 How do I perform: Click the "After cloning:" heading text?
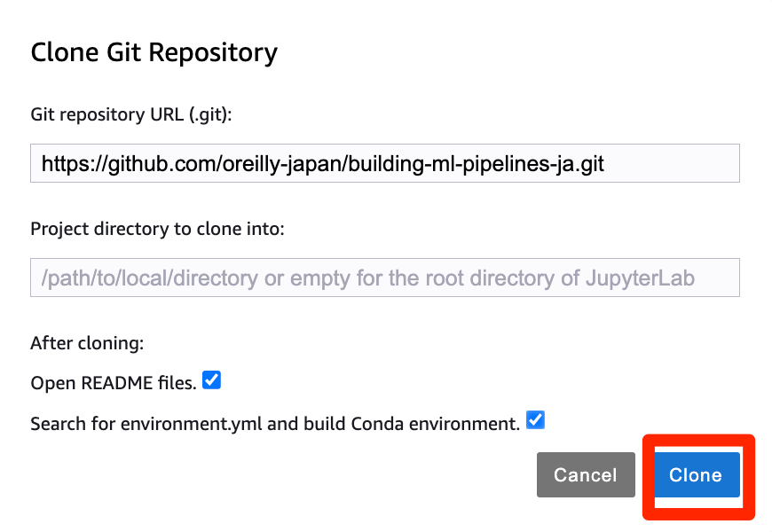(86, 343)
